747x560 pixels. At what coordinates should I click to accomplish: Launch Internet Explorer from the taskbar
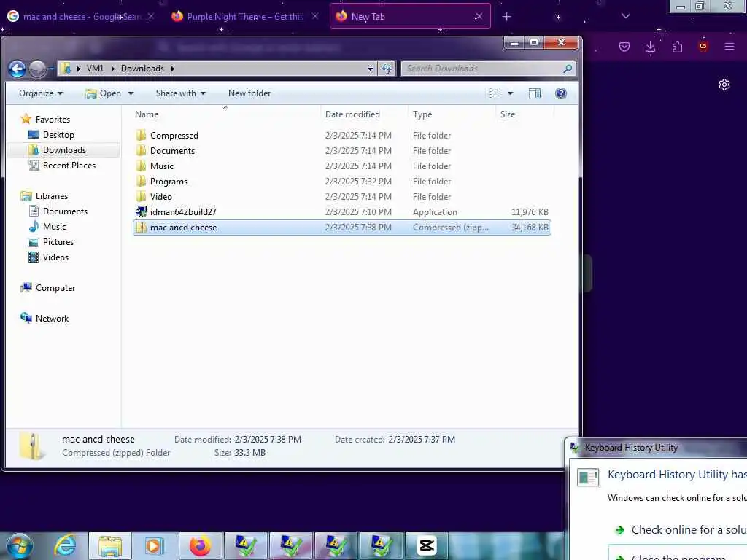point(65,545)
